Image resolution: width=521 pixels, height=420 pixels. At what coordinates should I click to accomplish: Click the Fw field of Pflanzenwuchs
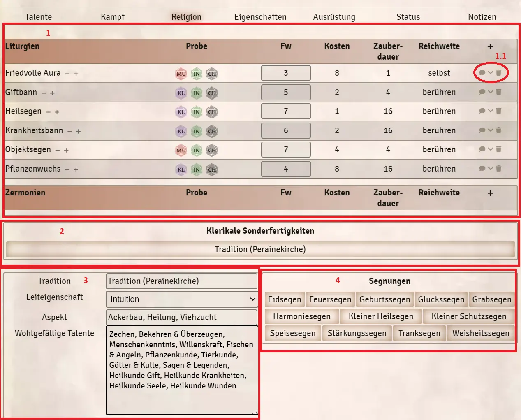pos(286,169)
